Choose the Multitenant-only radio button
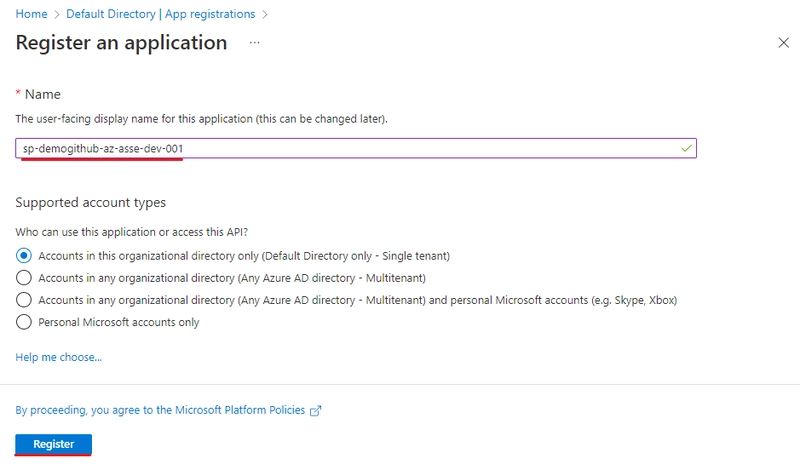 pos(23,278)
